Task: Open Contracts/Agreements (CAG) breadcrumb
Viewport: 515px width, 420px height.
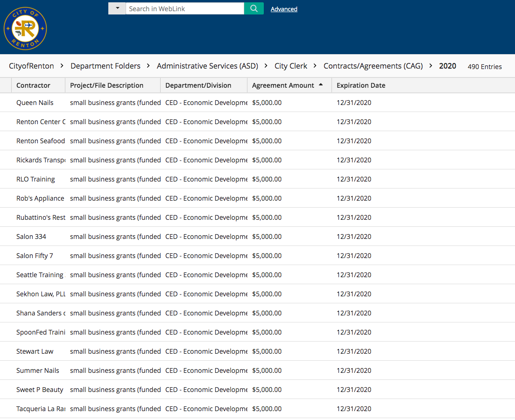Action: [x=373, y=66]
